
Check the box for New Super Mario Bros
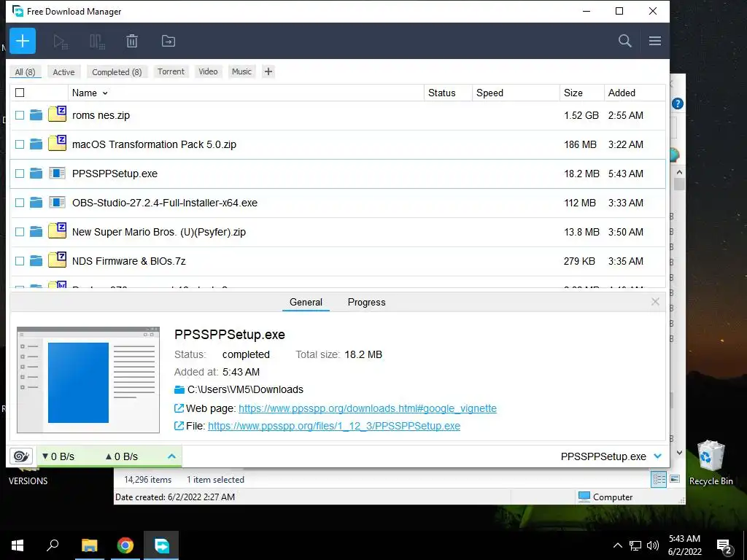point(20,232)
